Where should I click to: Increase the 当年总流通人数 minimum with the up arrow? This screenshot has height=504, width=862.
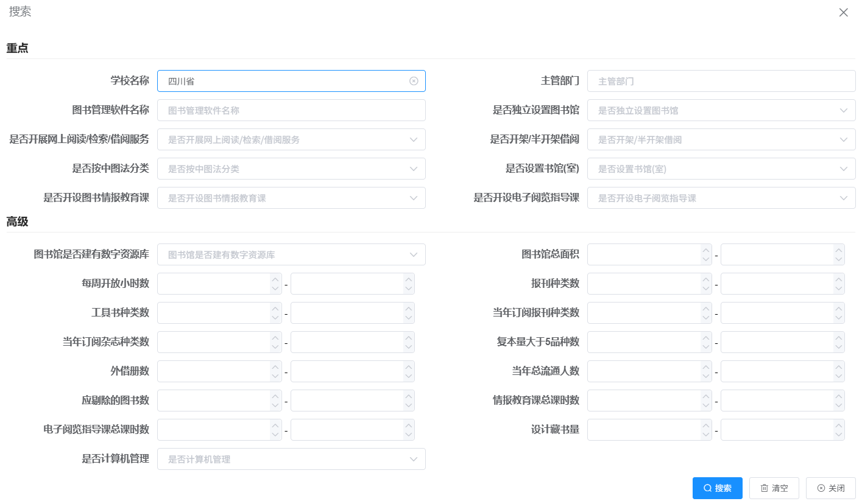(x=706, y=366)
